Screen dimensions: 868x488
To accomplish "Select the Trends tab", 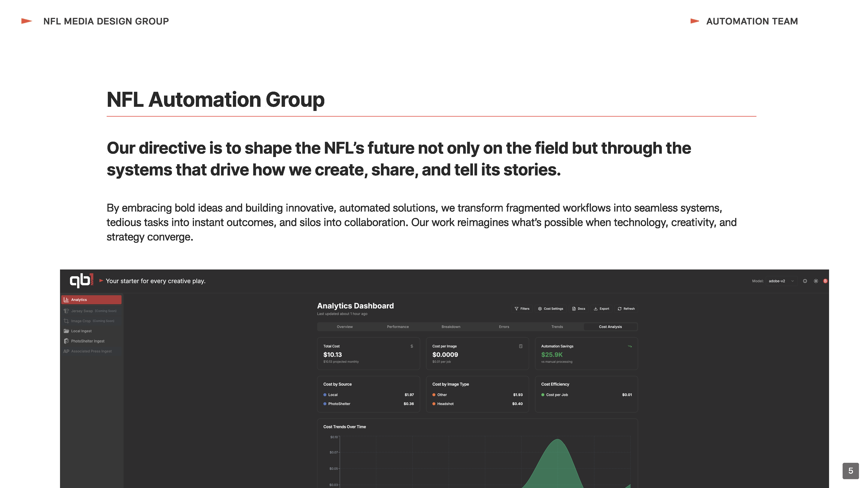I will click(x=557, y=327).
